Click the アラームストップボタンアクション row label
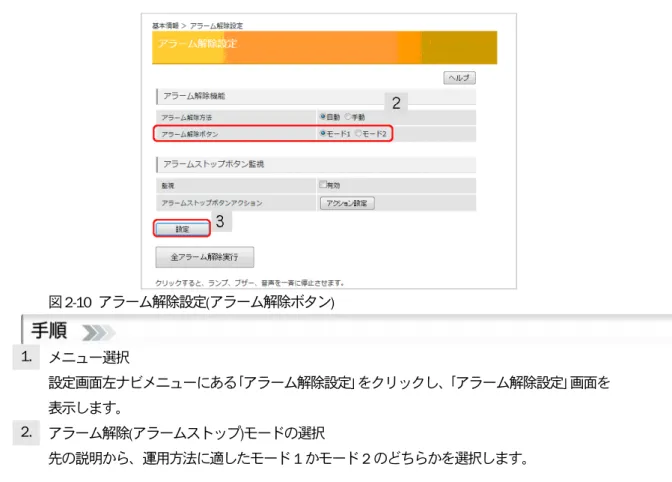This screenshot has width=672, height=482. point(212,203)
